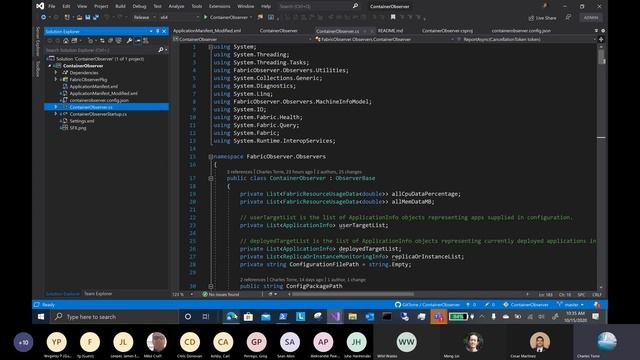Click the Solution Explorer Home icon
The width and height of the screenshot is (640, 360).
point(66,41)
